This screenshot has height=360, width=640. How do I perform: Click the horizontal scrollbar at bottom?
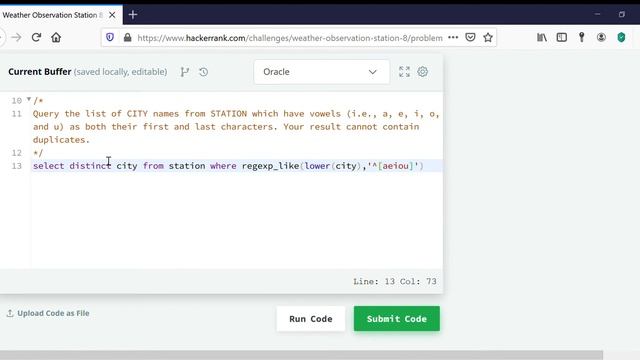(x=301, y=355)
